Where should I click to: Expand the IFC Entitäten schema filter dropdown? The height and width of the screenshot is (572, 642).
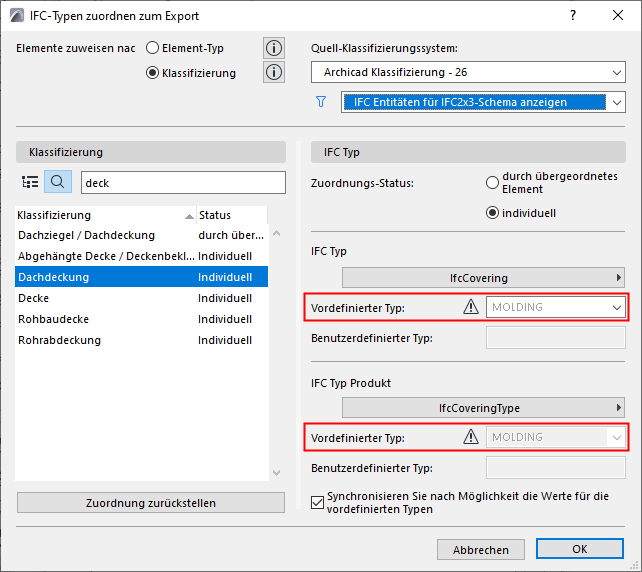483,102
